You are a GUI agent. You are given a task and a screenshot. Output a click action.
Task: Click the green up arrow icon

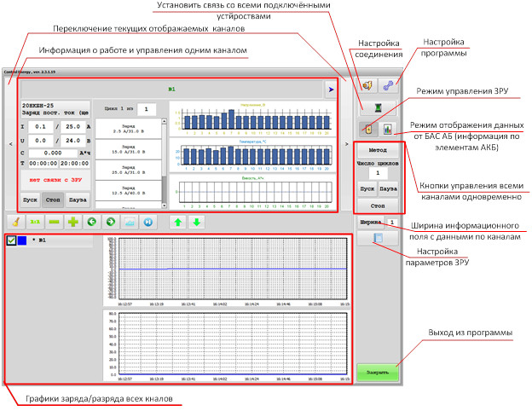(177, 222)
